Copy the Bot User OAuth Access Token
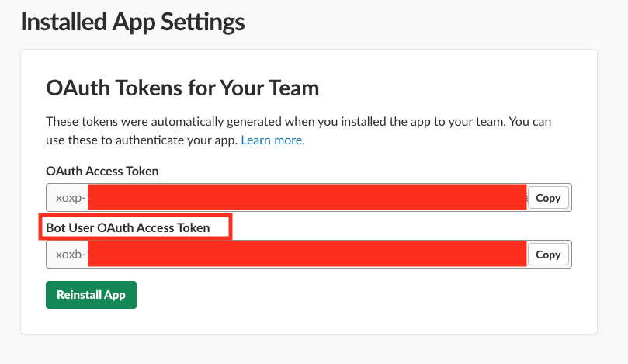This screenshot has width=628, height=364. coord(548,255)
